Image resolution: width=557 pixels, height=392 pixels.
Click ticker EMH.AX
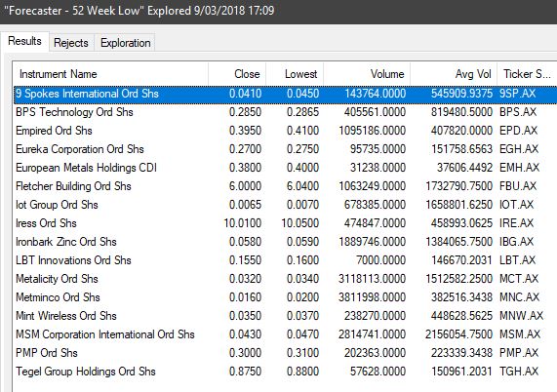[x=519, y=168]
